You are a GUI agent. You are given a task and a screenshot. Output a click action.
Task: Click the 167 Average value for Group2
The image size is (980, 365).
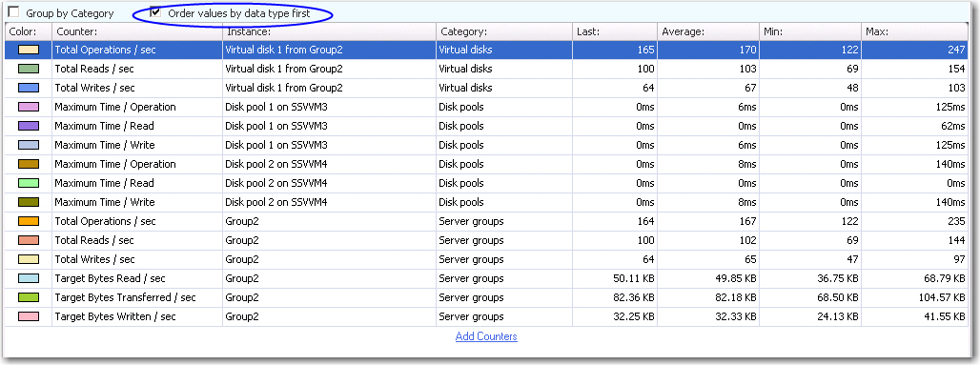[747, 221]
